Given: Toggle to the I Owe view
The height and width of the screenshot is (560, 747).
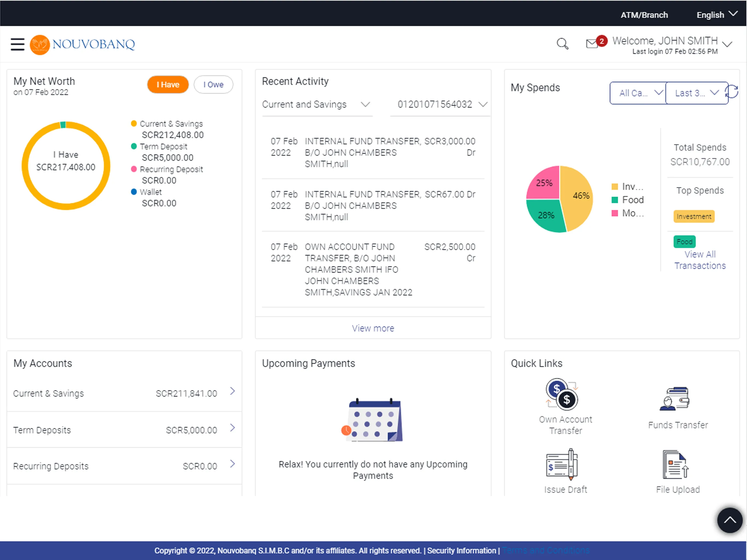Looking at the screenshot, I should tap(212, 85).
